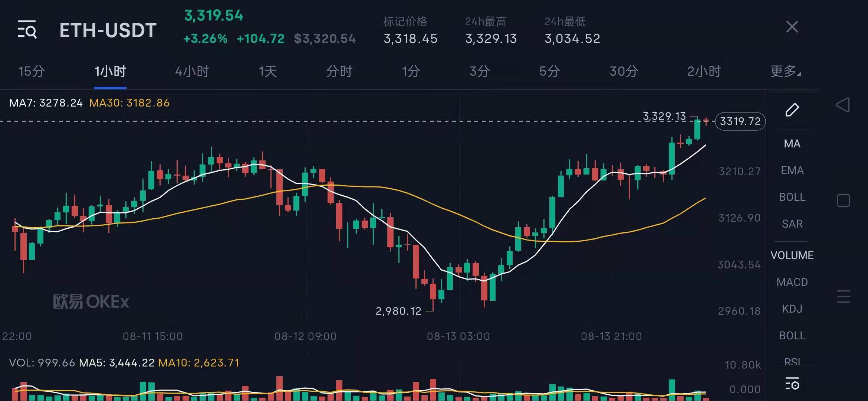Select the KDJ indicator button
Viewport: 868px width, 401px height.
tap(792, 309)
